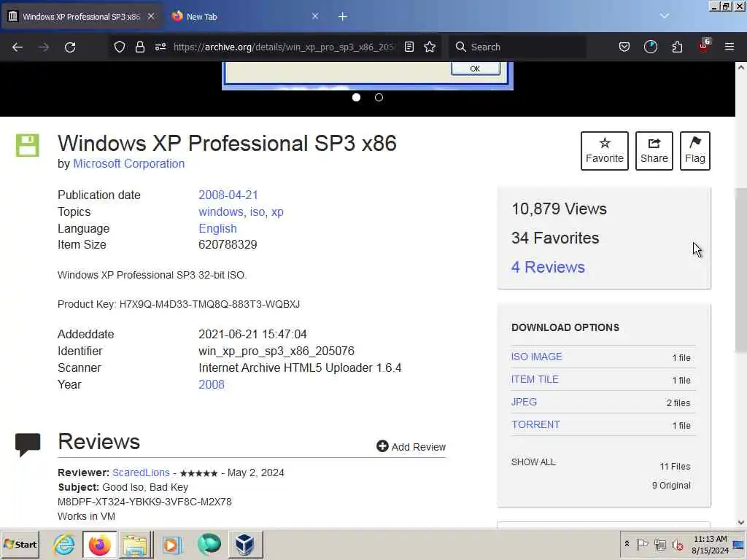Show hidden tray icons arrow
The height and width of the screenshot is (560, 747).
point(627,544)
